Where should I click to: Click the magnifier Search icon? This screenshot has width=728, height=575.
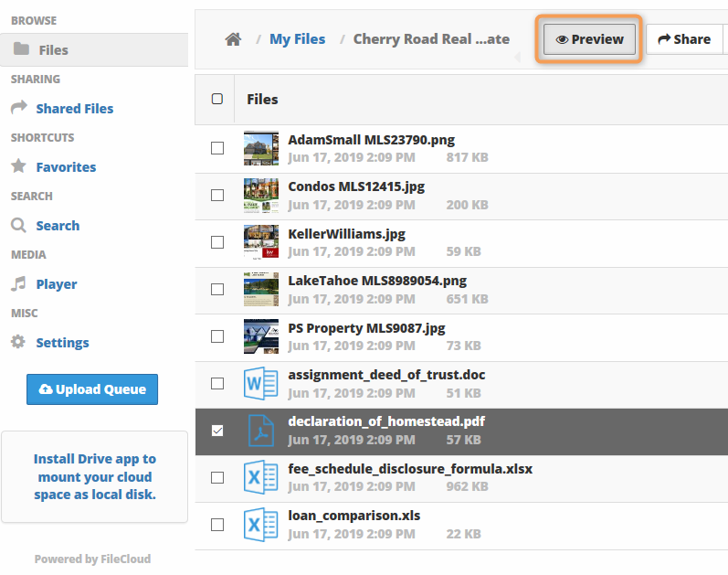click(18, 225)
